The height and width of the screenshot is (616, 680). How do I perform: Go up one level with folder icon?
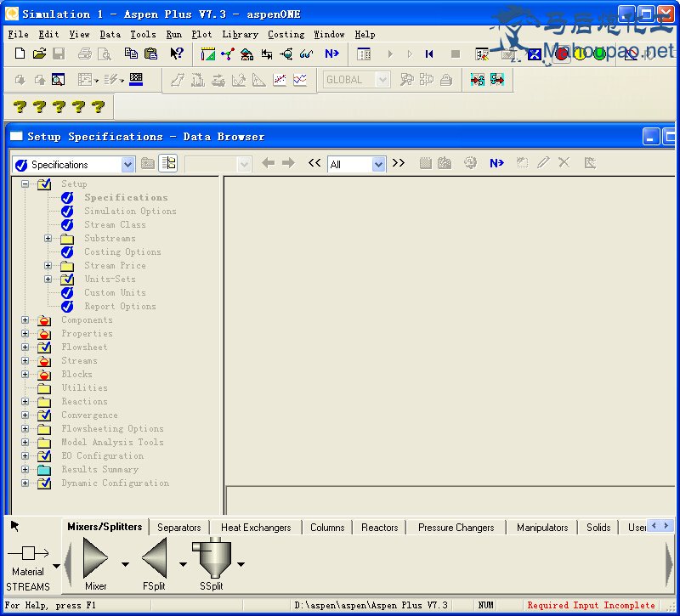pyautogui.click(x=148, y=163)
